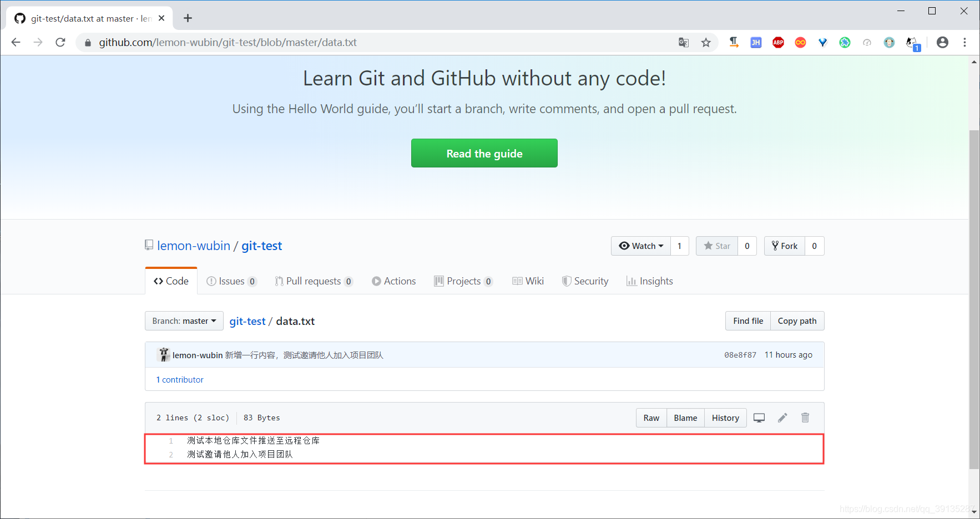The height and width of the screenshot is (519, 980).
Task: Delete data.txt with trash icon
Action: tap(805, 418)
